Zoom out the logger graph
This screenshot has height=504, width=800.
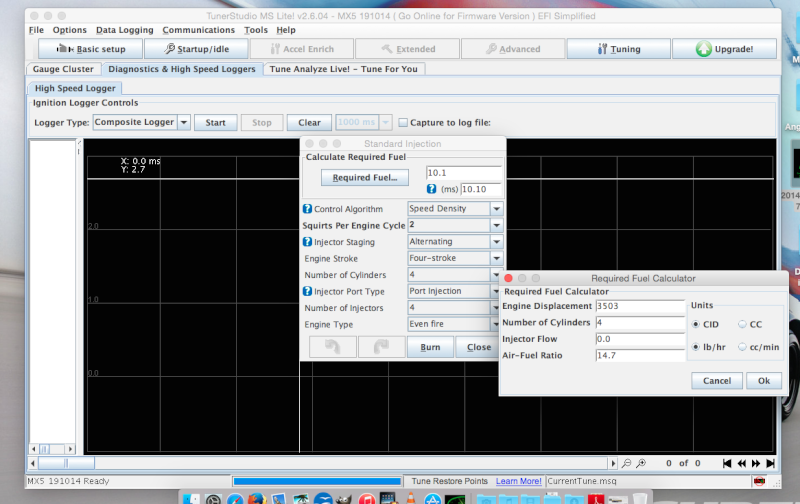coord(627,463)
